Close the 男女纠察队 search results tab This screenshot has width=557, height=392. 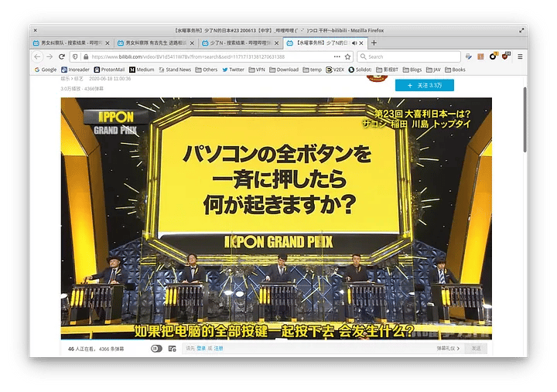tap(108, 43)
